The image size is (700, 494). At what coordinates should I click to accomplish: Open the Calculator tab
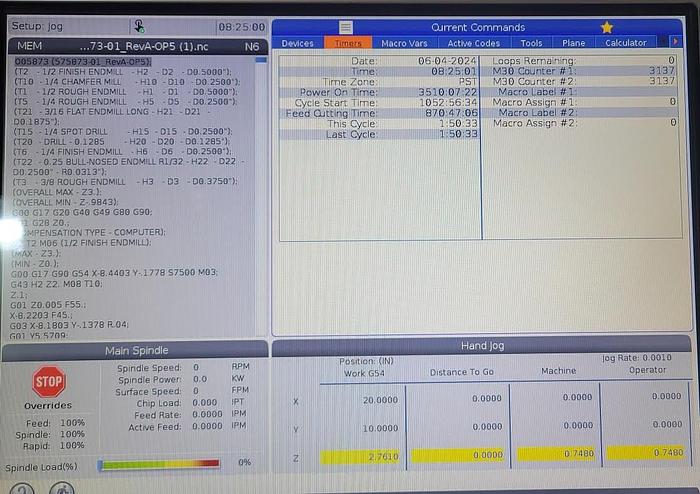(626, 43)
